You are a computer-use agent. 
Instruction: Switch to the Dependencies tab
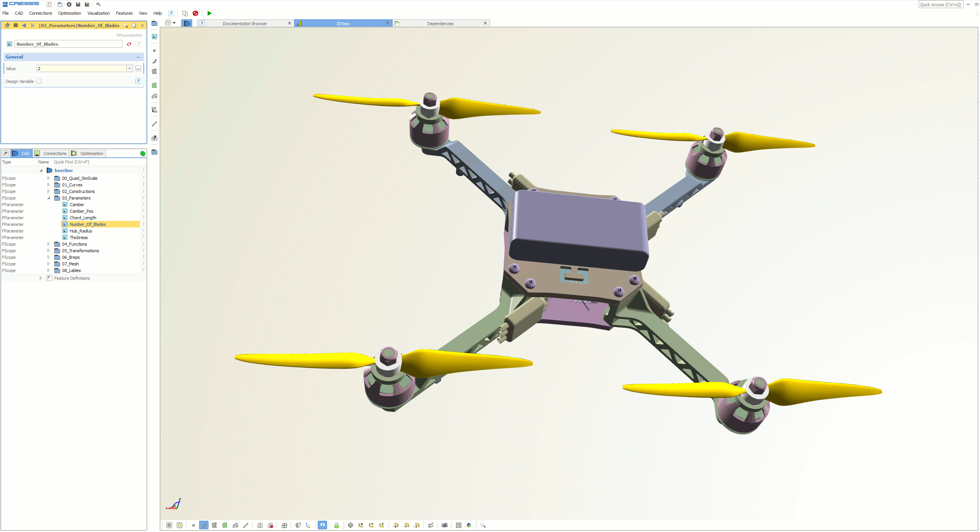(x=440, y=23)
